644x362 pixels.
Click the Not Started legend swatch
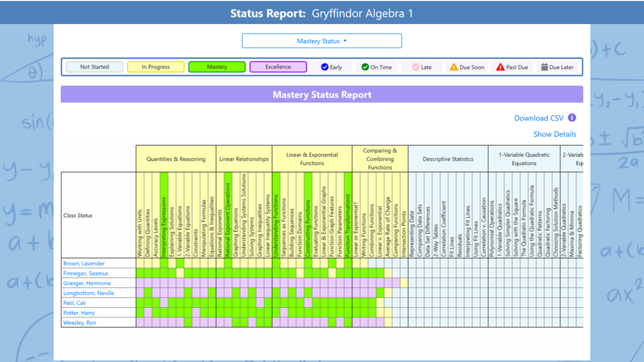94,67
